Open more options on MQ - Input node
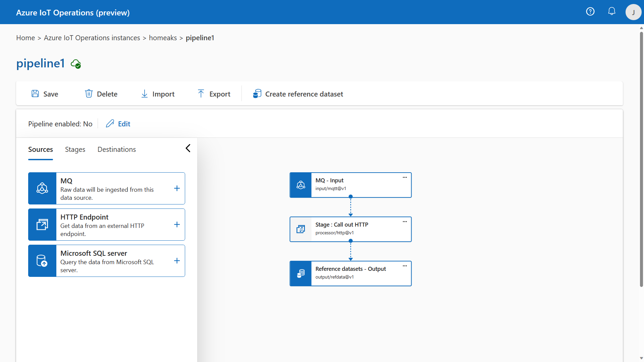This screenshot has height=362, width=644. (405, 177)
